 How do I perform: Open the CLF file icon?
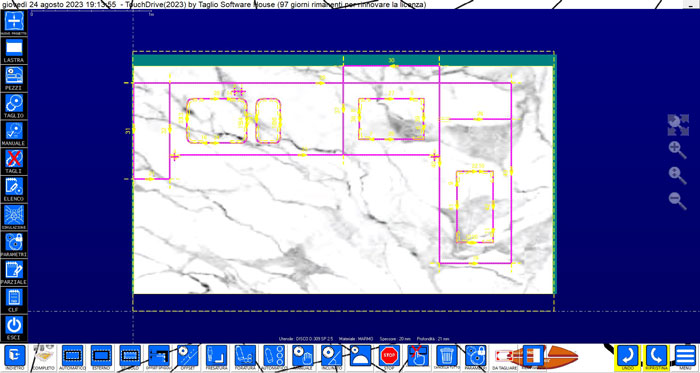click(14, 300)
